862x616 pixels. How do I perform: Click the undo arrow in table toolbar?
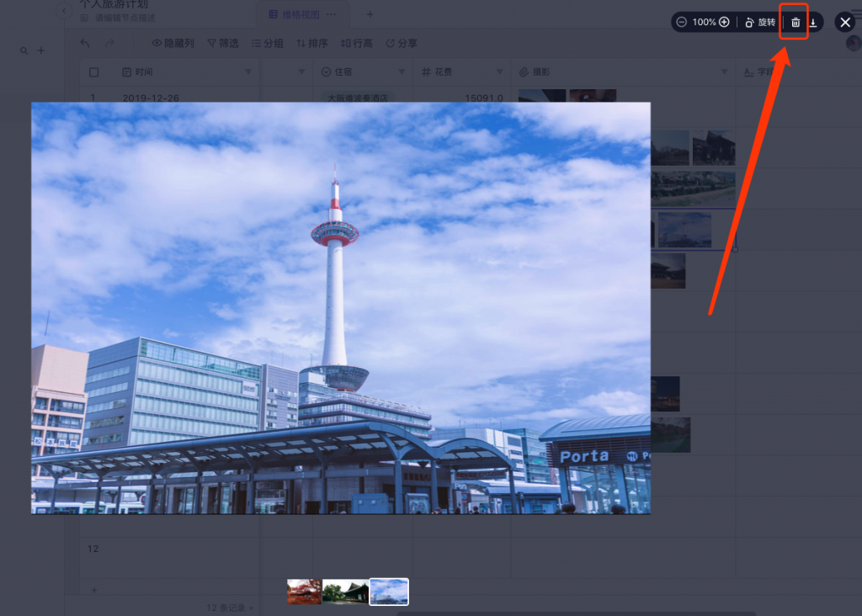pos(85,43)
